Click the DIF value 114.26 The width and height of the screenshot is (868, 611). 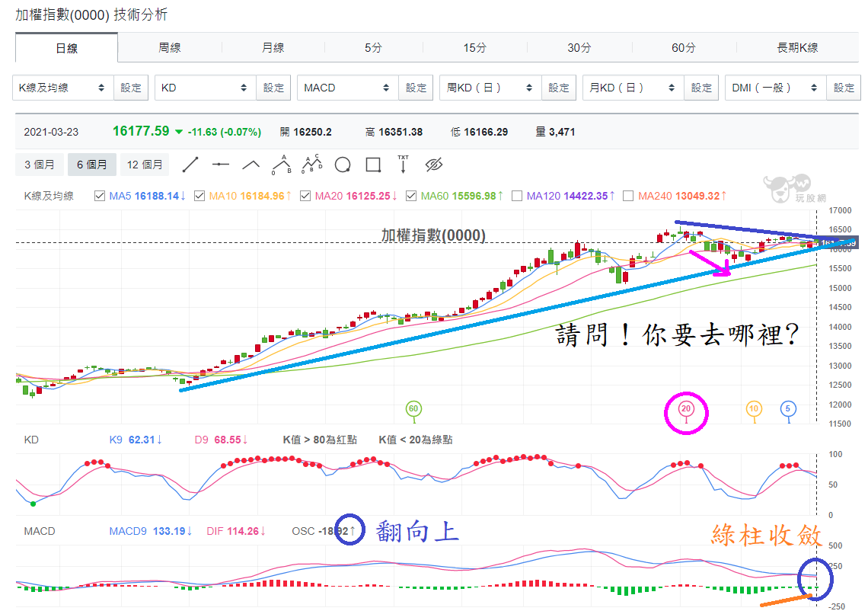click(x=242, y=531)
